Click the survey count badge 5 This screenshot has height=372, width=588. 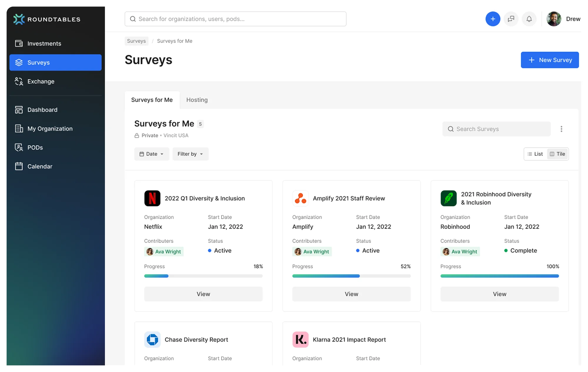pos(200,124)
